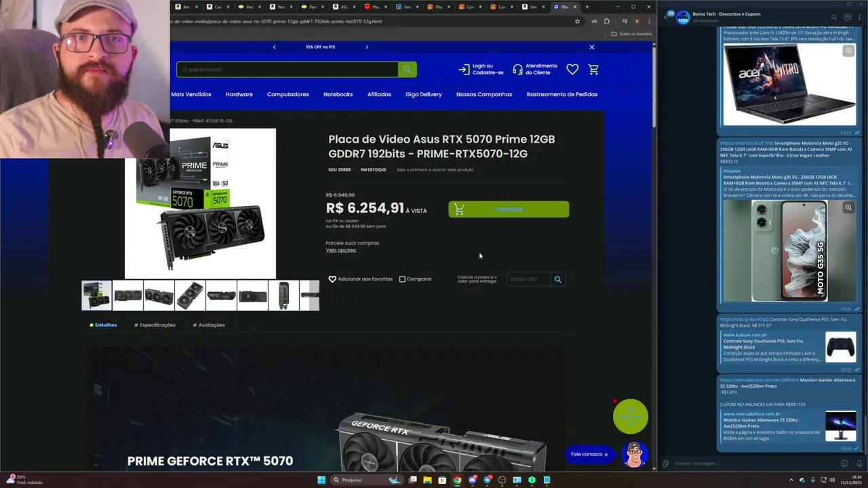
Task: Open the Mais Vendidos menu
Action: [191, 94]
